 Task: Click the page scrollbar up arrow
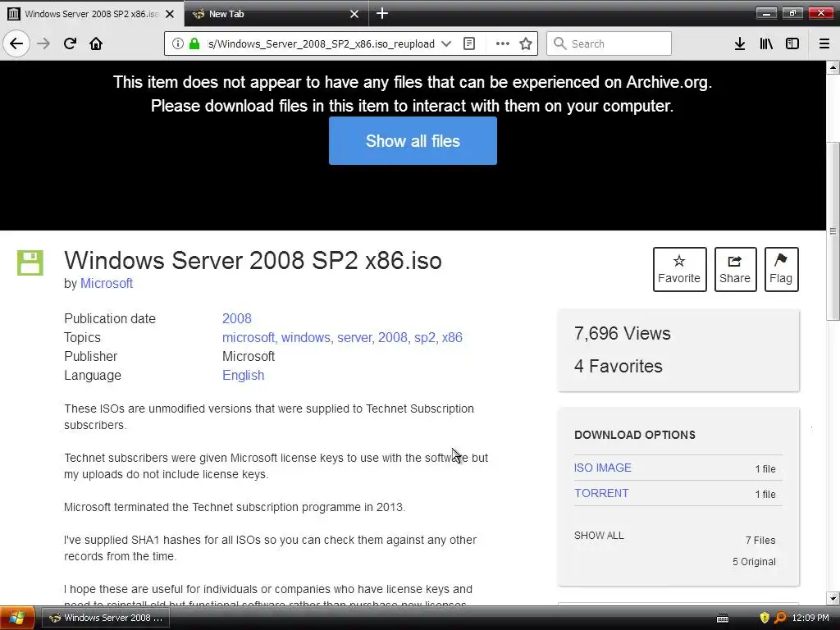point(833,67)
